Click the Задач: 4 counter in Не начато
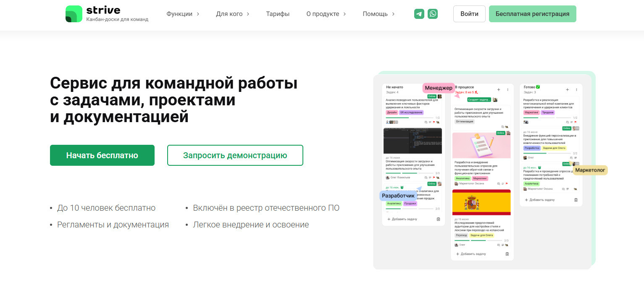This screenshot has height=282, width=644. point(392,92)
